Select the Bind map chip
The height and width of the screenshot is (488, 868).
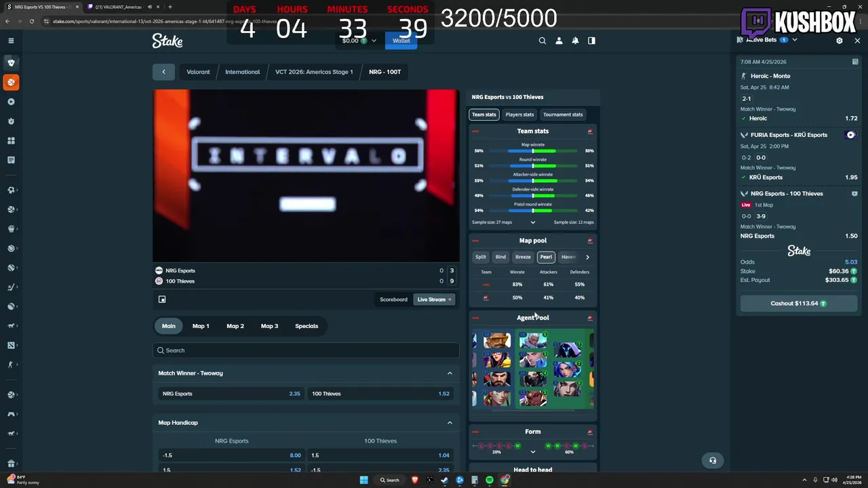coord(500,257)
